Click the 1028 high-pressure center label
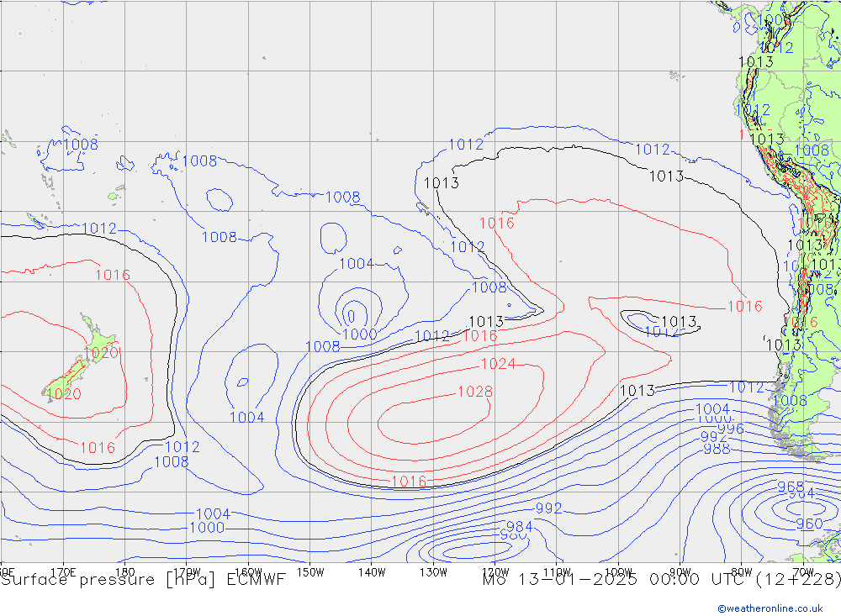Image resolution: width=841 pixels, height=616 pixels. click(475, 392)
